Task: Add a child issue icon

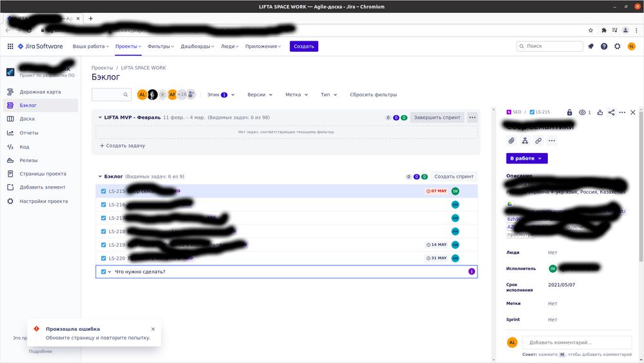Action: (525, 141)
